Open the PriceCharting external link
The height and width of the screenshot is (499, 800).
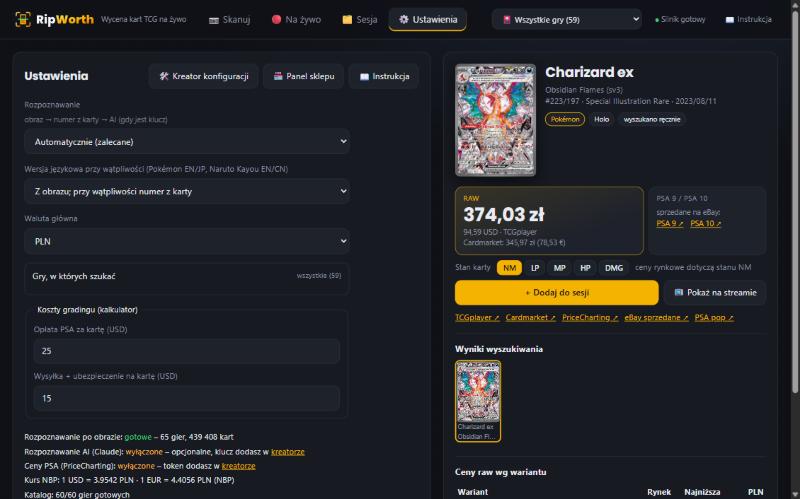(590, 317)
